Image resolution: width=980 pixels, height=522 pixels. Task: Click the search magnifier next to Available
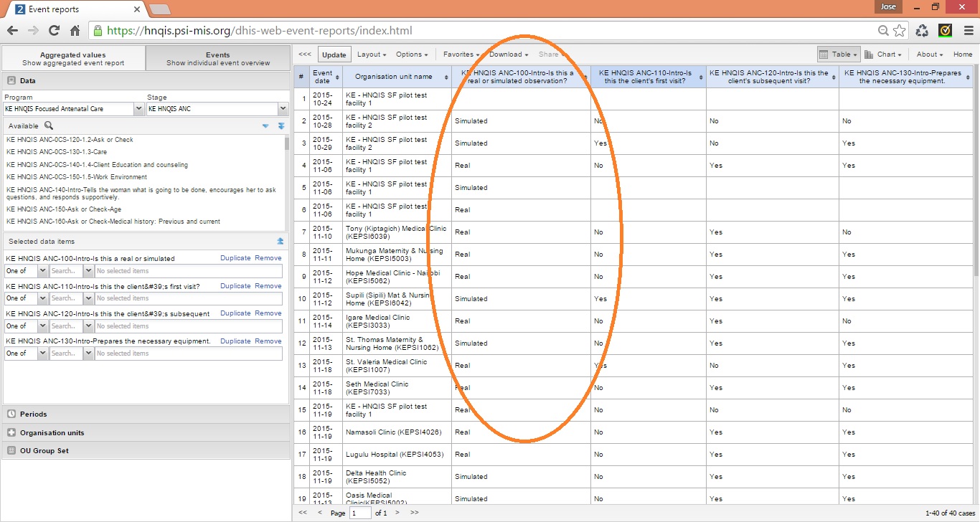point(49,125)
